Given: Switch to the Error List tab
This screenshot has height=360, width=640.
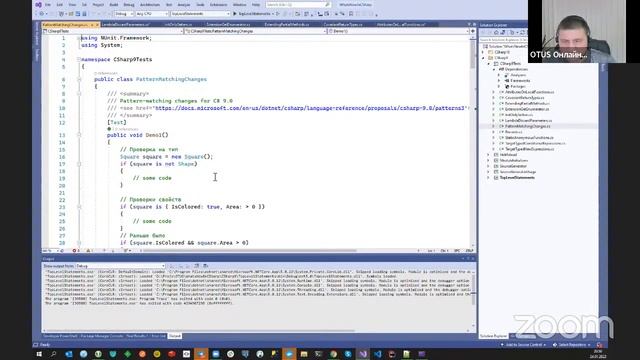Looking at the screenshot, I should point(158,336).
